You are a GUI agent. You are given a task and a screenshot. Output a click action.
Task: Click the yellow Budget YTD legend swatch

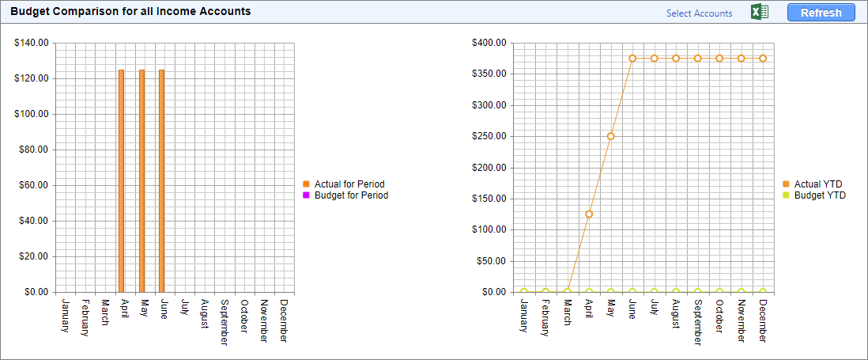coord(786,195)
